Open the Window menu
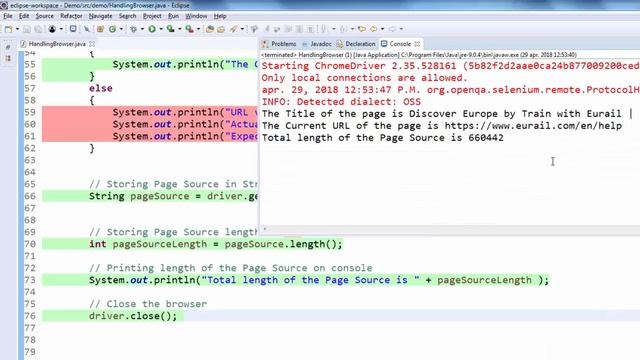Image resolution: width=640 pixels, height=360 pixels. point(196,16)
